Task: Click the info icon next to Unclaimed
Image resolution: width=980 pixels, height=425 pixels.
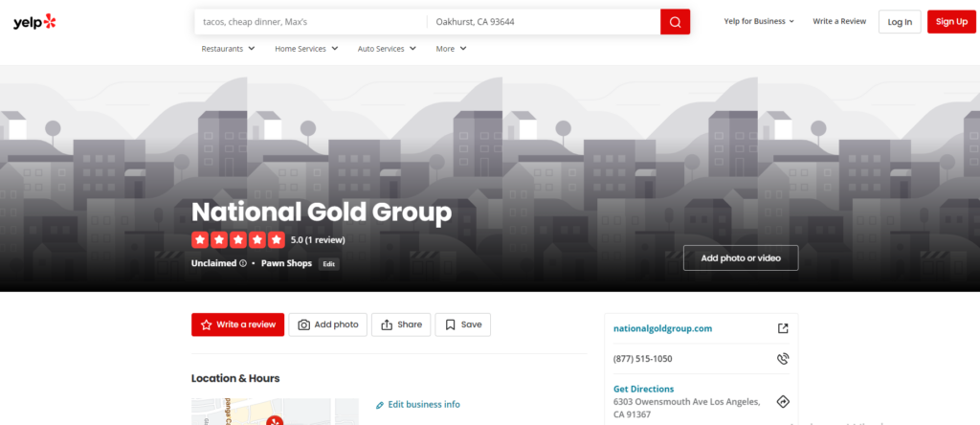Action: click(x=243, y=263)
